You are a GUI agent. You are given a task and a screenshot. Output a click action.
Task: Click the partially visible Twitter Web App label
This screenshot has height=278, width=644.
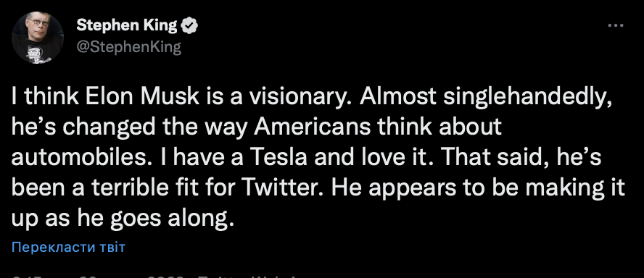[247, 276]
